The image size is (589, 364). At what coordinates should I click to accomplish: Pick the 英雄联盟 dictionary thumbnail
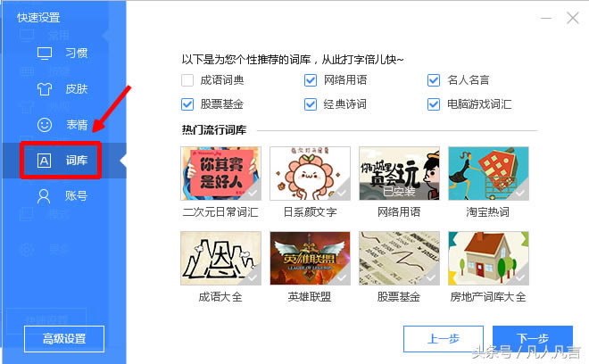coord(310,259)
